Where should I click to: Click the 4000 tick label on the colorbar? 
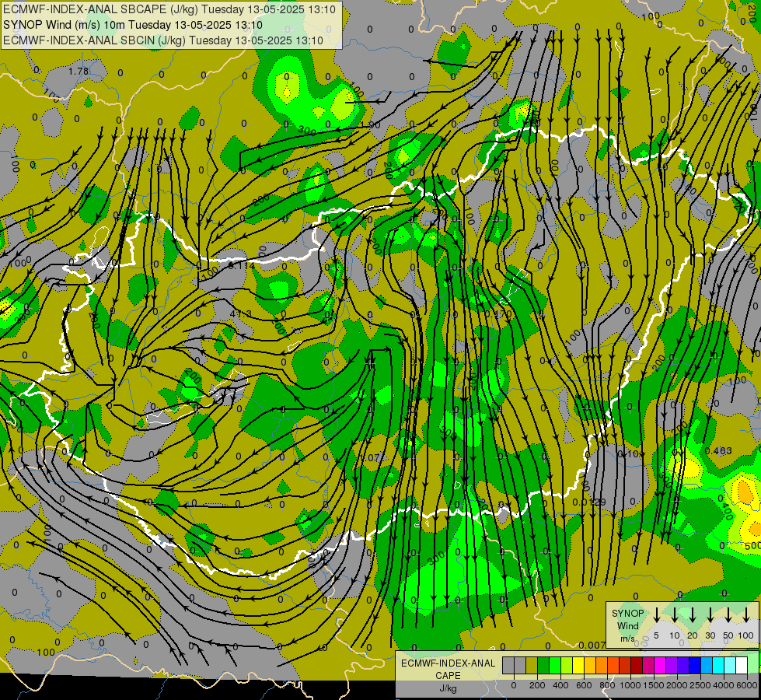tap(724, 685)
